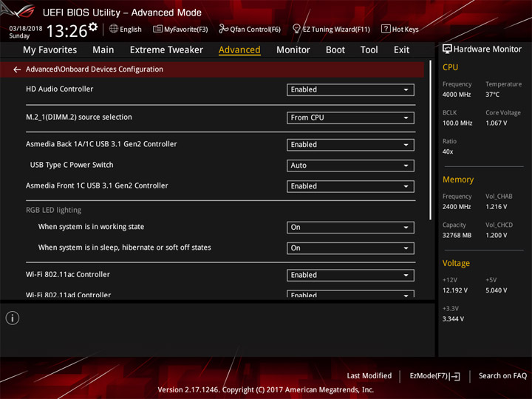Open Qfan Control(F6)

tap(255, 30)
